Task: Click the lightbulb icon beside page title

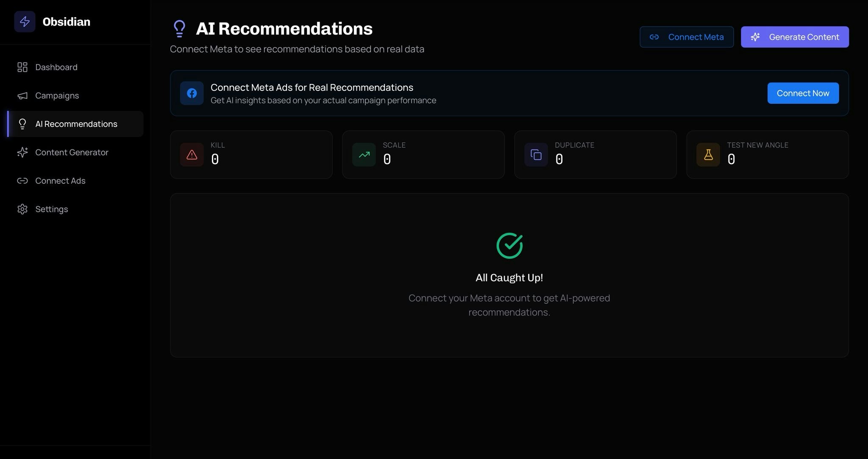Action: (x=179, y=29)
